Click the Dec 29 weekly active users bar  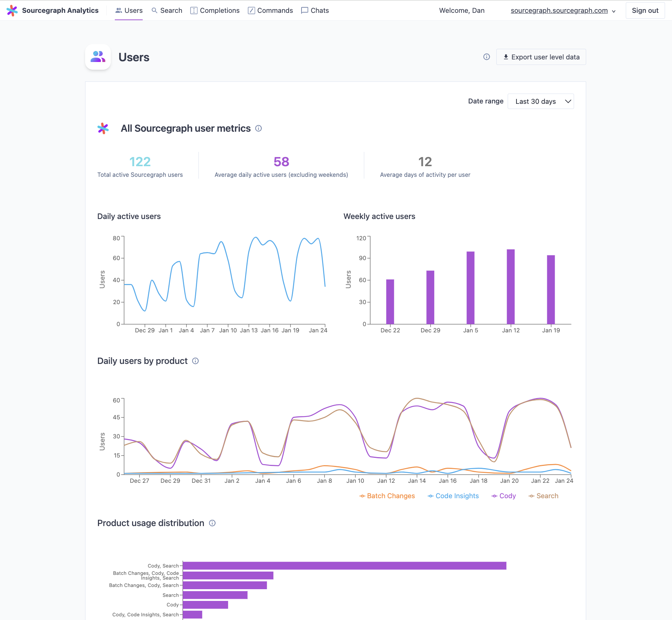click(430, 297)
